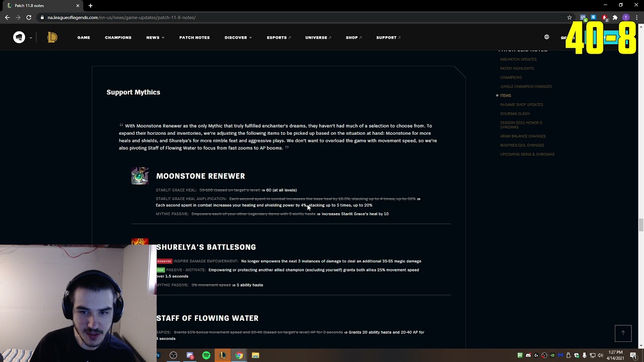
Task: Open the CHAMPIONS nav item
Action: [118, 37]
